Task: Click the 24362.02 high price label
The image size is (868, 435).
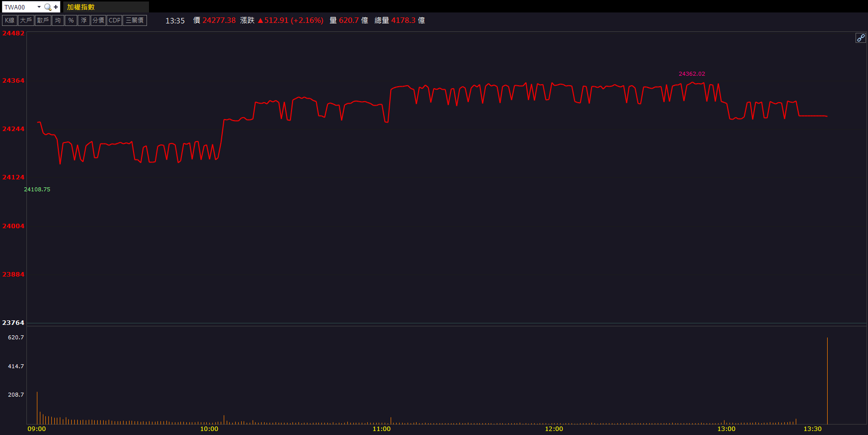Action: pyautogui.click(x=692, y=74)
